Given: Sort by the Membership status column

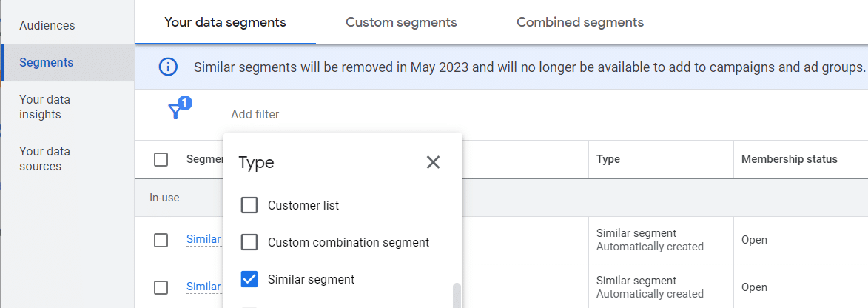Looking at the screenshot, I should point(789,159).
